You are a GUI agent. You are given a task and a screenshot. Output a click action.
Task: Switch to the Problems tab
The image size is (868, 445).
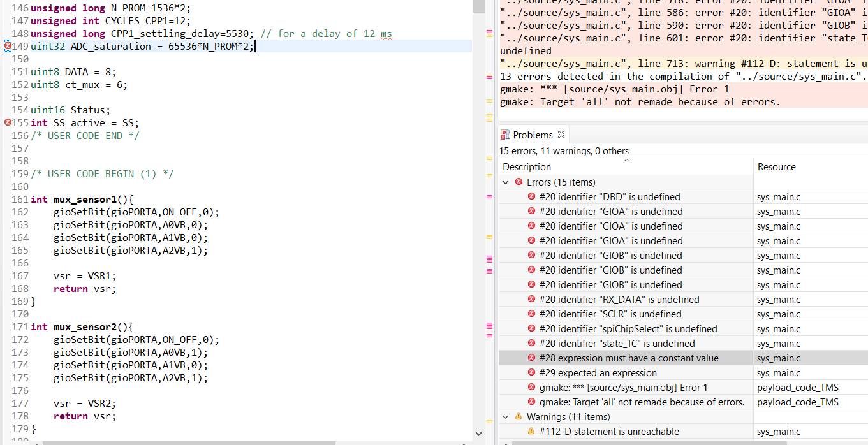[533, 135]
